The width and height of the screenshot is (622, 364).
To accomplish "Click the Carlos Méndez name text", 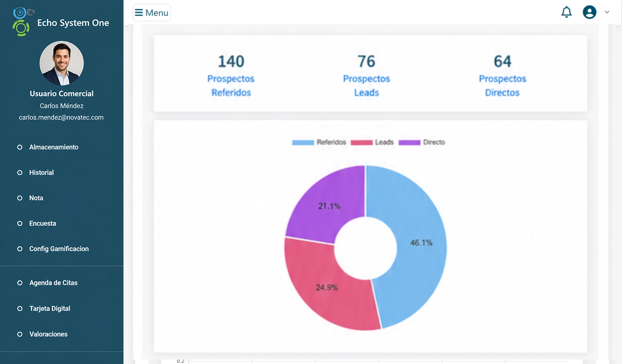I will [x=62, y=106].
